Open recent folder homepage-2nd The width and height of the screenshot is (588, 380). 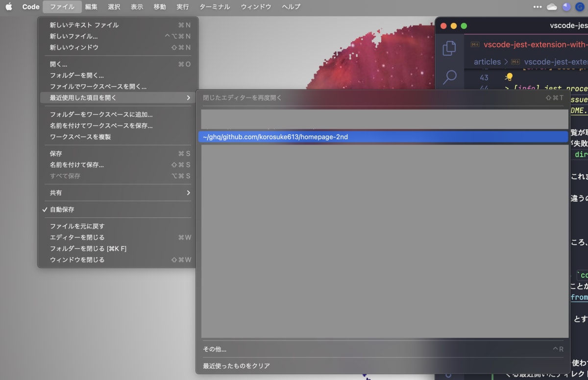tap(384, 137)
